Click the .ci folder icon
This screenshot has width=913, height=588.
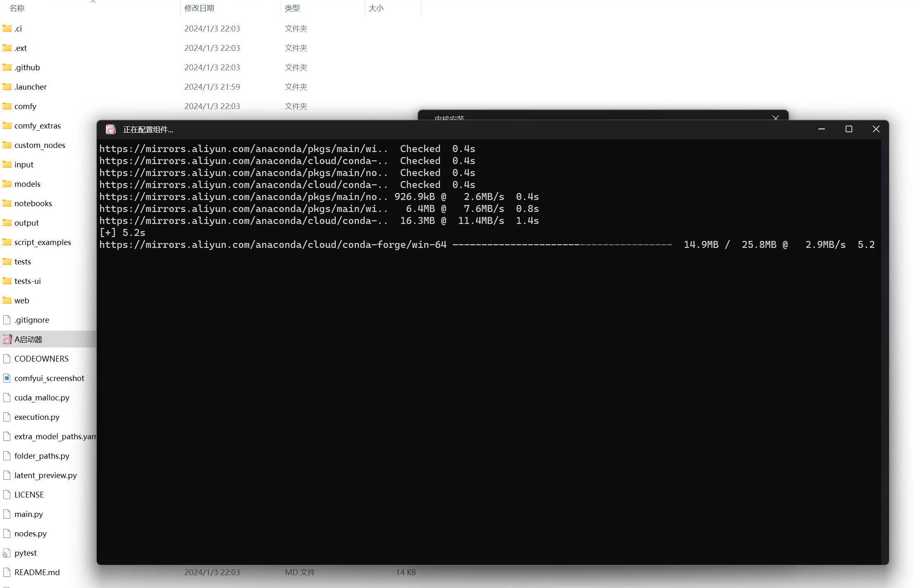click(7, 29)
